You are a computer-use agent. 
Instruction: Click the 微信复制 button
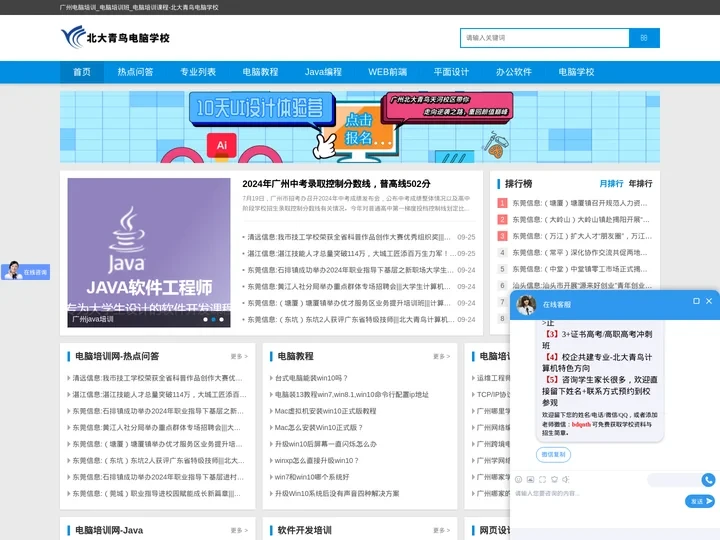pos(553,454)
